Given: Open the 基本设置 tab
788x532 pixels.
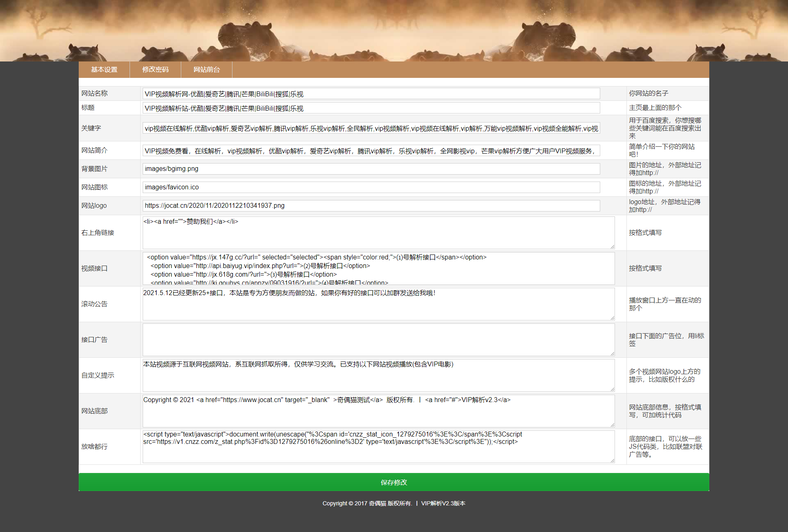Looking at the screenshot, I should 104,70.
